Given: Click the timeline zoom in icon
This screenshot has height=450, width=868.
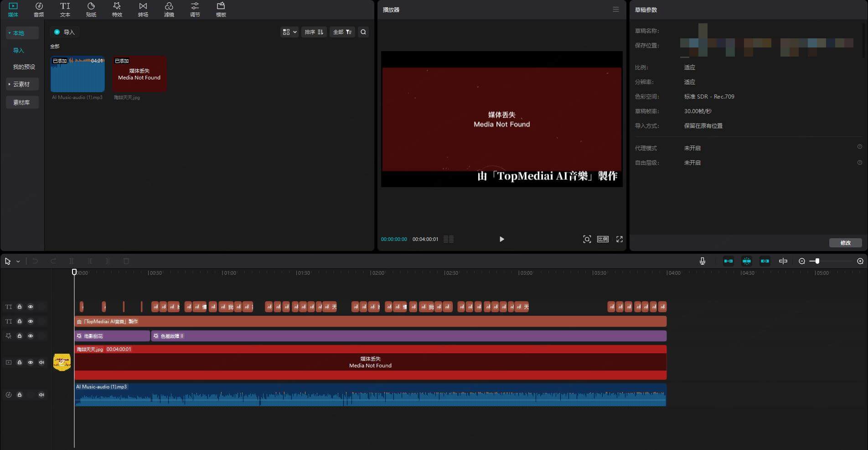Looking at the screenshot, I should click(x=860, y=261).
